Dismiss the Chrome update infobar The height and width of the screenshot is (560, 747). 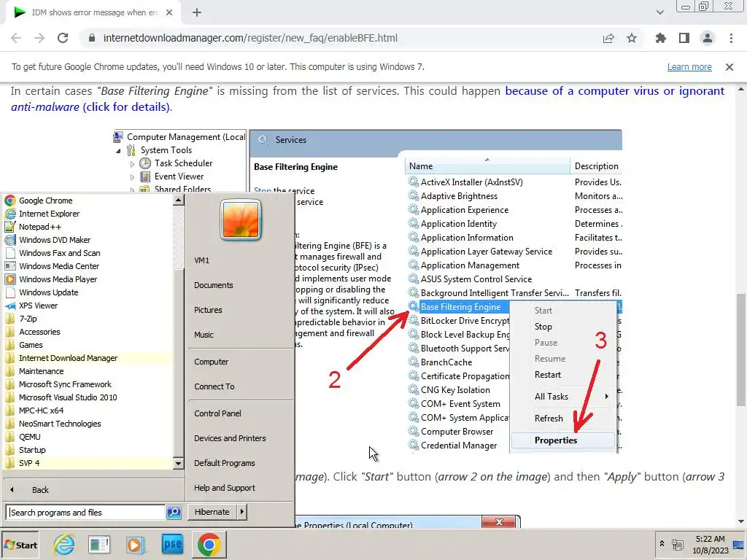729,67
